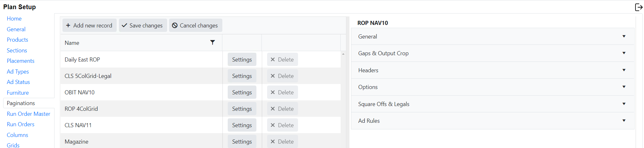Open the Square Offs & Legals panel

pyautogui.click(x=492, y=104)
